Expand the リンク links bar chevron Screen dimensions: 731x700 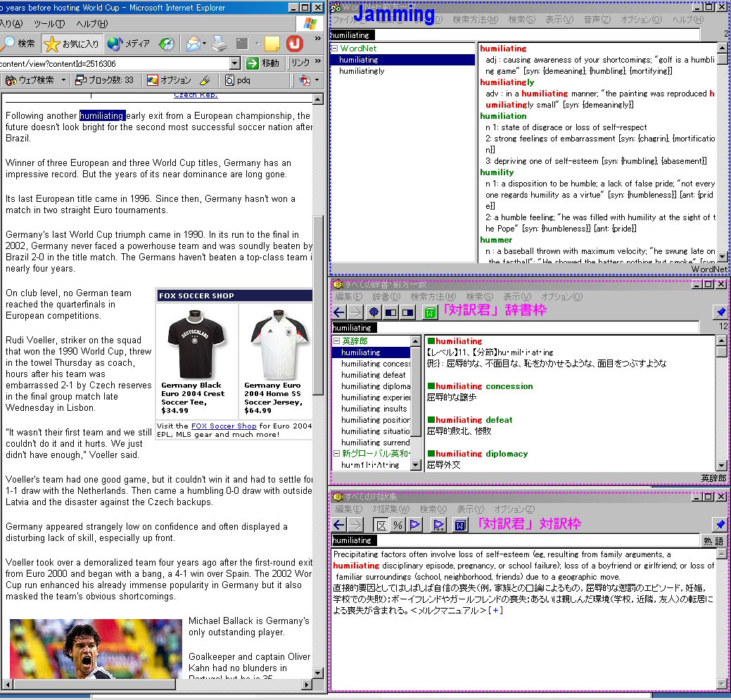coord(318,61)
